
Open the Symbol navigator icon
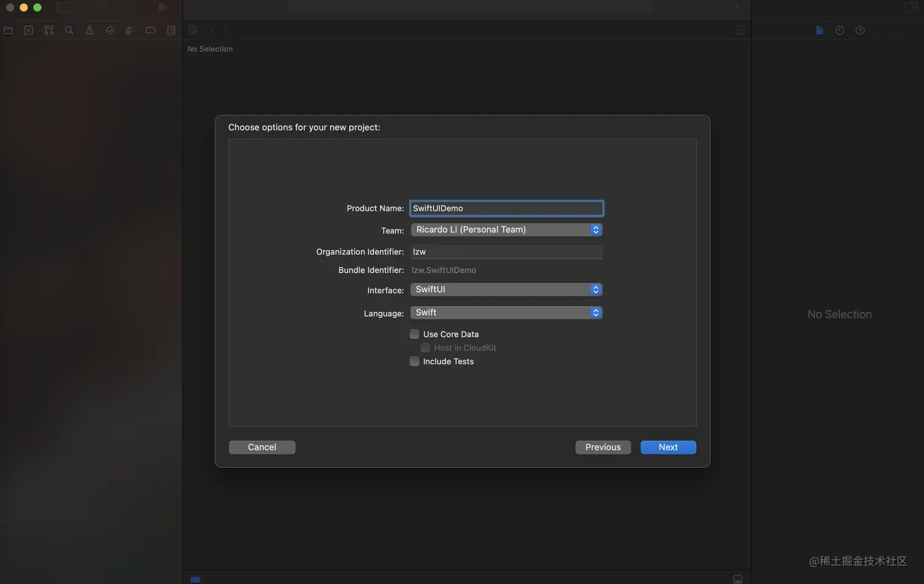pyautogui.click(x=49, y=30)
